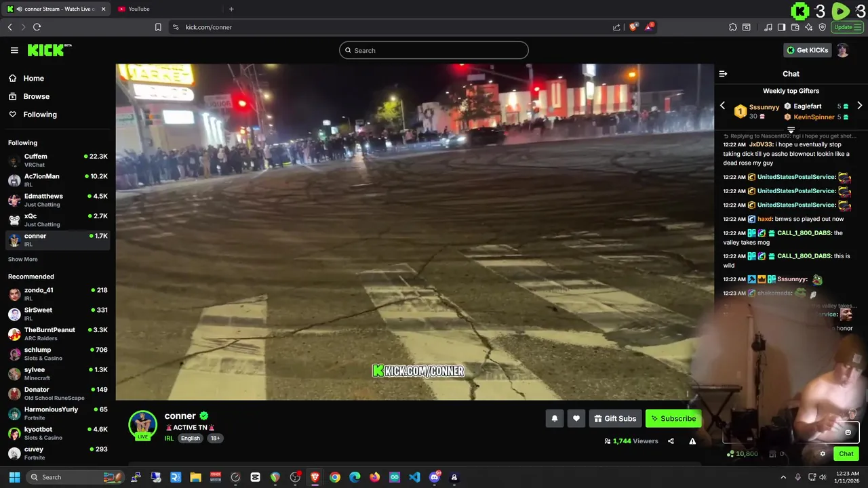Open SirSweet recommended channel

[58, 314]
